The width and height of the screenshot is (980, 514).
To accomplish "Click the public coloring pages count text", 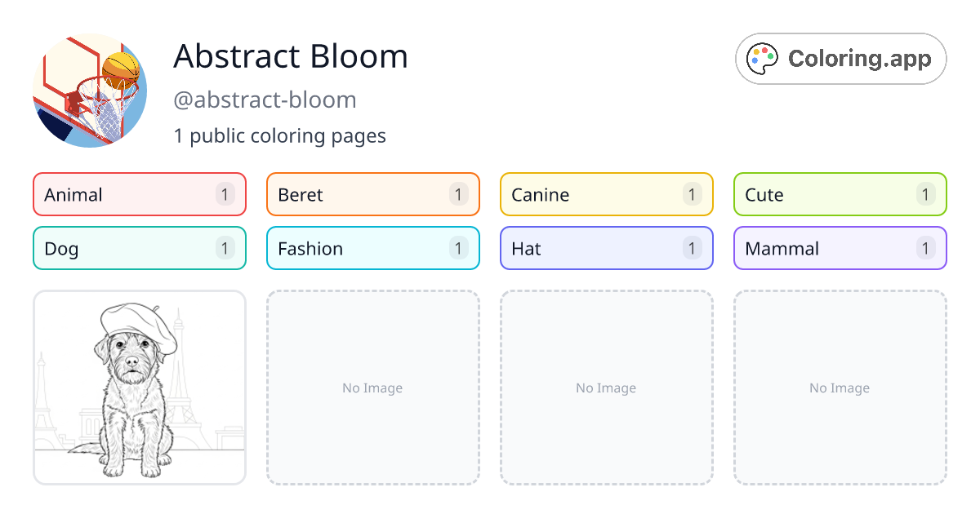I will coord(280,135).
